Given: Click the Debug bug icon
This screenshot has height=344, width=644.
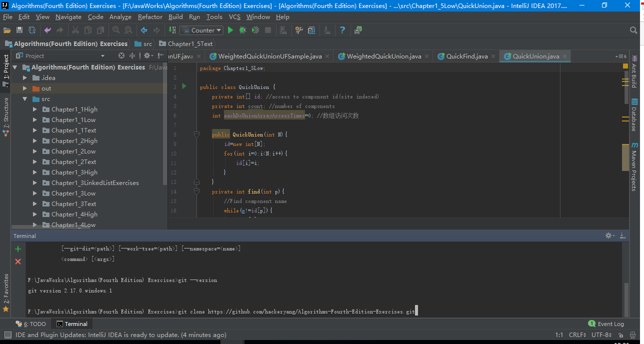Looking at the screenshot, I should coord(242,30).
